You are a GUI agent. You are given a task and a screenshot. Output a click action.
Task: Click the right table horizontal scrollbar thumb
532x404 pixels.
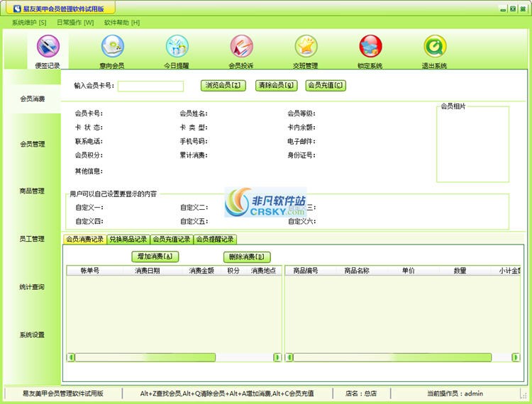pyautogui.click(x=392, y=357)
